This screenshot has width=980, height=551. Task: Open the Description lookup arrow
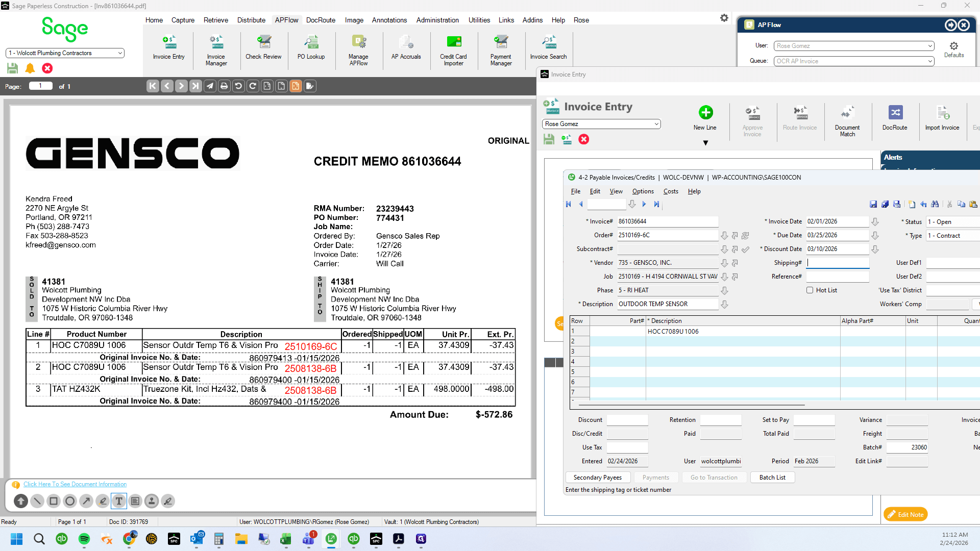click(724, 304)
